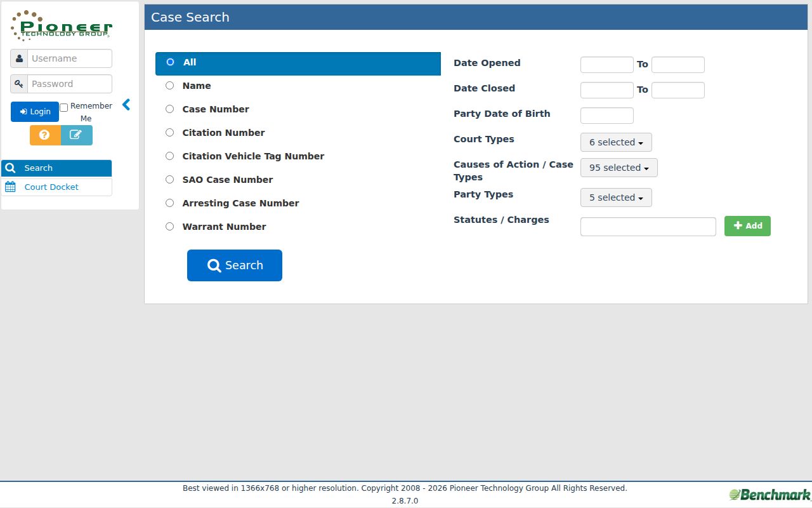The image size is (812, 508).
Task: Click the teal register edit icon
Action: click(76, 135)
